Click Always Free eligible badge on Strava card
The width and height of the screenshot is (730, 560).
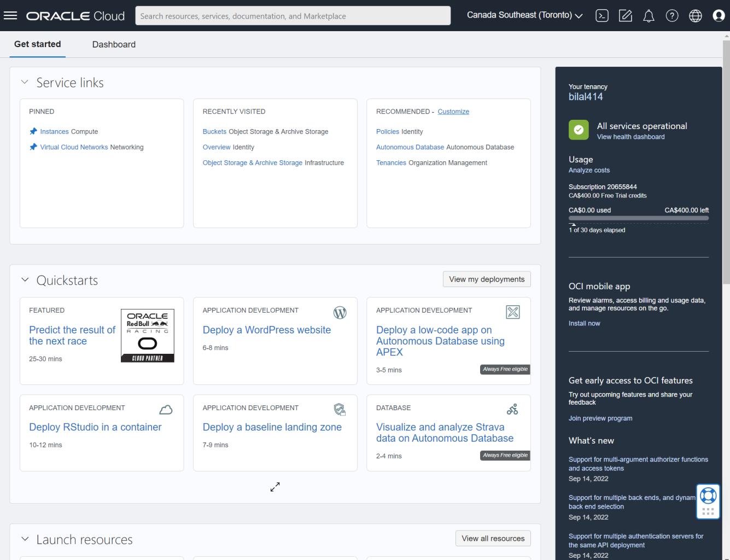pos(505,455)
